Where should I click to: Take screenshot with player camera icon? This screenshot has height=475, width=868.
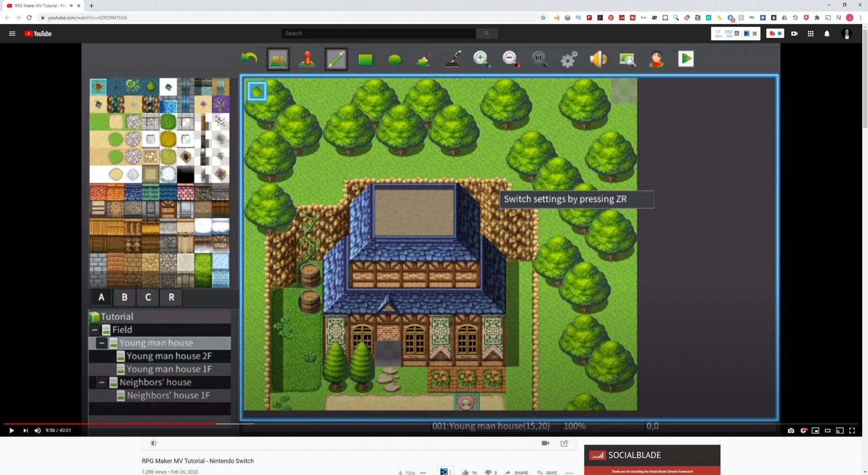(x=791, y=431)
